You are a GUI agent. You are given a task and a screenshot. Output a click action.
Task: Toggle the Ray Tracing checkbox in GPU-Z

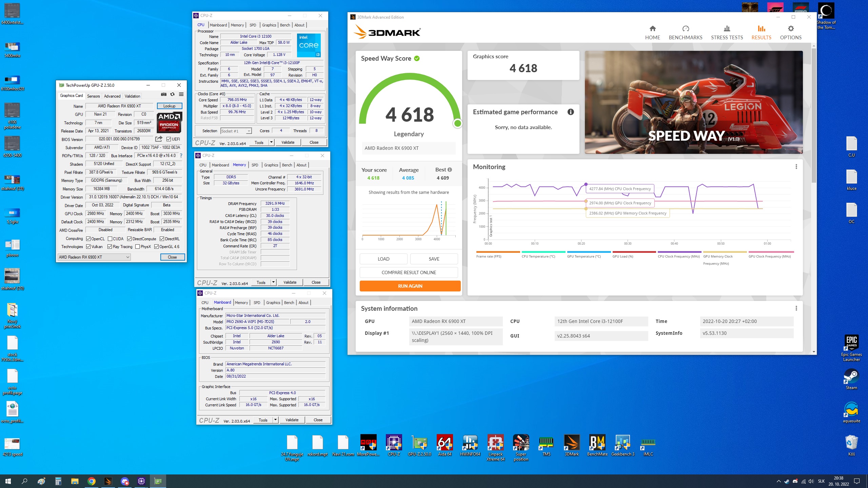point(110,247)
